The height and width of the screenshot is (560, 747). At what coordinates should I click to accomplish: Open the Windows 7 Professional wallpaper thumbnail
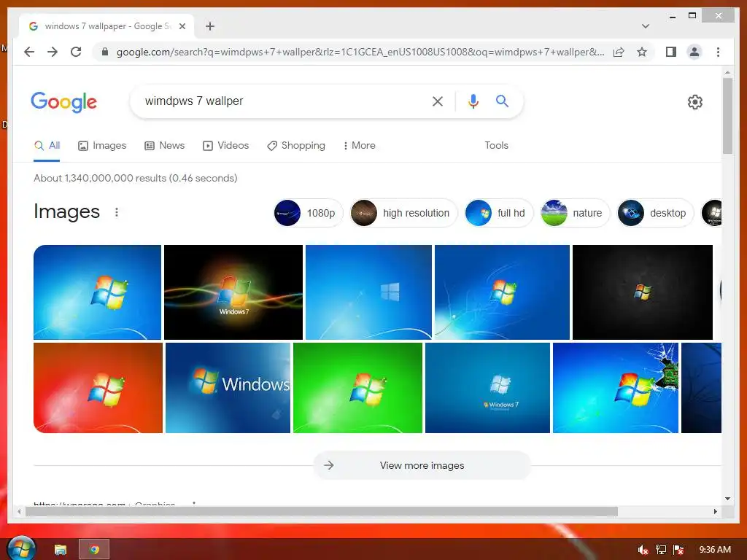(487, 388)
